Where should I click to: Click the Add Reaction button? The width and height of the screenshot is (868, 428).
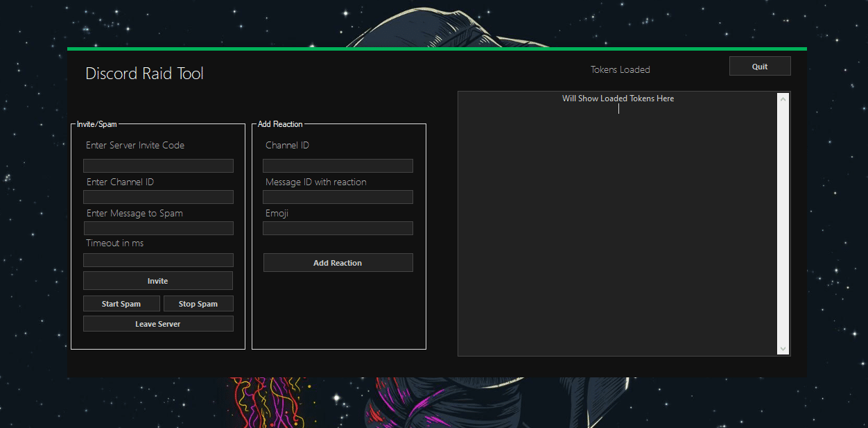pos(338,263)
